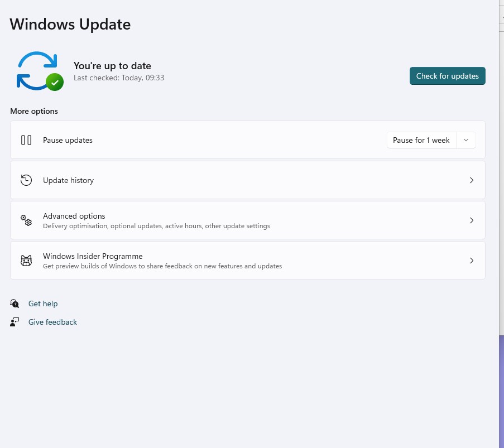Click the Give feedback person icon
Screen dimensions: 504x448
point(15,322)
